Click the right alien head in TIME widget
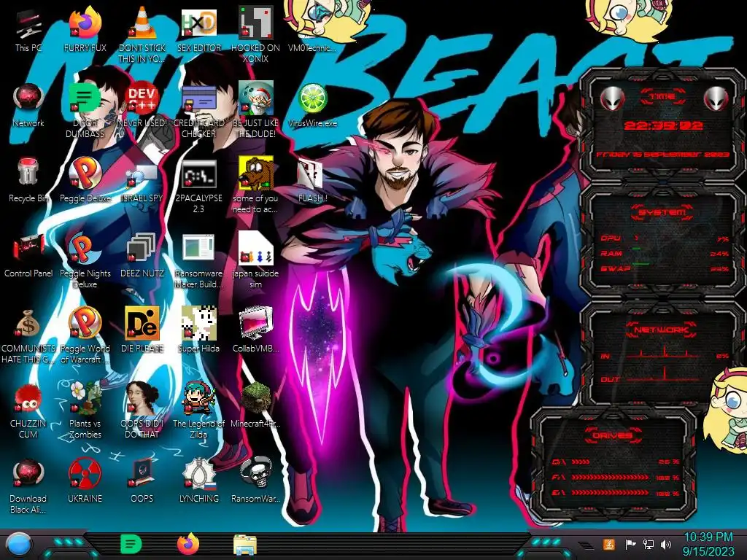The height and width of the screenshot is (560, 747). pyautogui.click(x=716, y=99)
